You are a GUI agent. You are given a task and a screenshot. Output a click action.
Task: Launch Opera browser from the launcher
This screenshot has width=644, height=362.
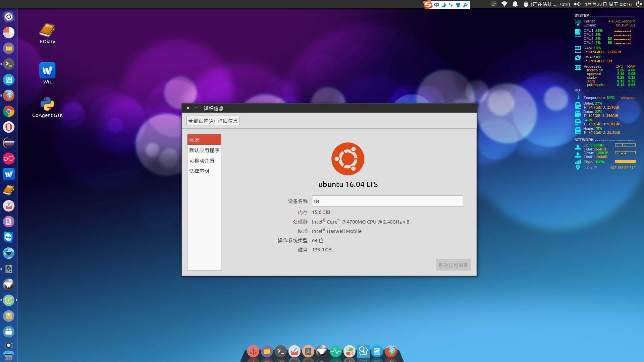(x=9, y=127)
